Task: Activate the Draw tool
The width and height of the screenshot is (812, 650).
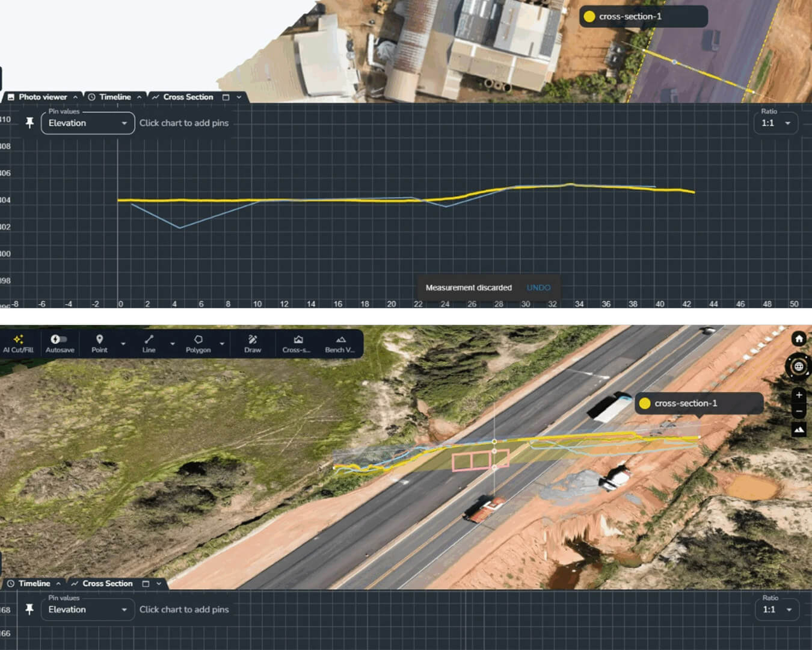Action: (253, 343)
